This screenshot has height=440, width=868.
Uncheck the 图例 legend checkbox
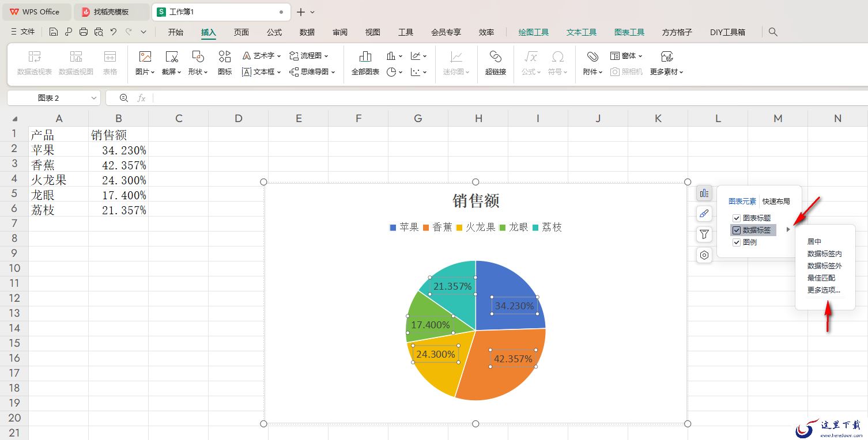737,242
